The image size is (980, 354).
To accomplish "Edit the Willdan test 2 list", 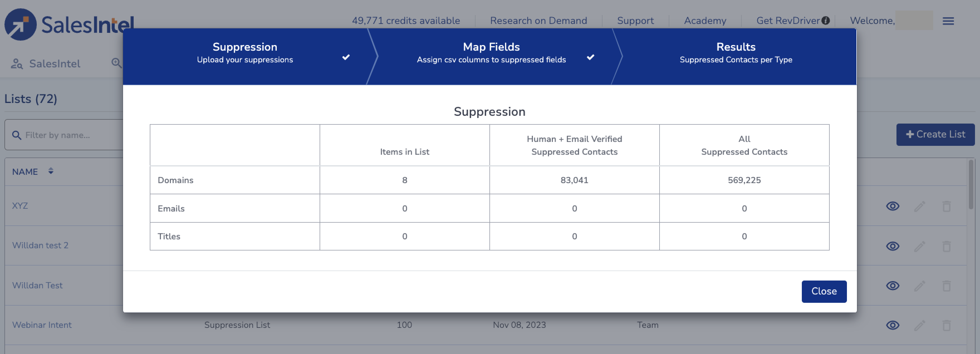I will [x=920, y=246].
